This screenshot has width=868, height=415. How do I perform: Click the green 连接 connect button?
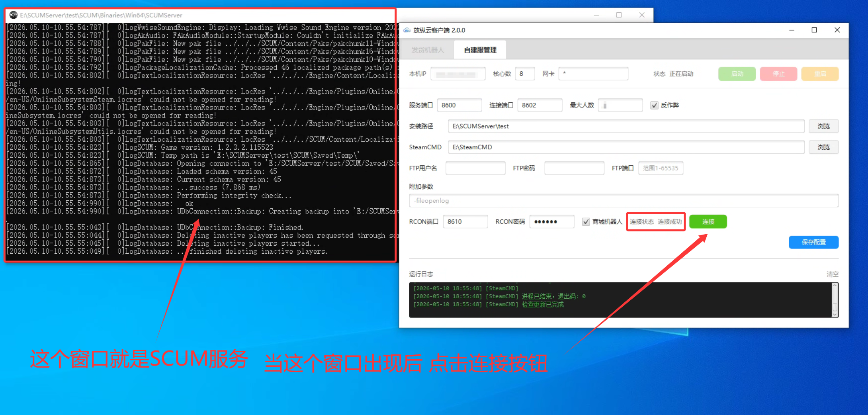pyautogui.click(x=708, y=221)
